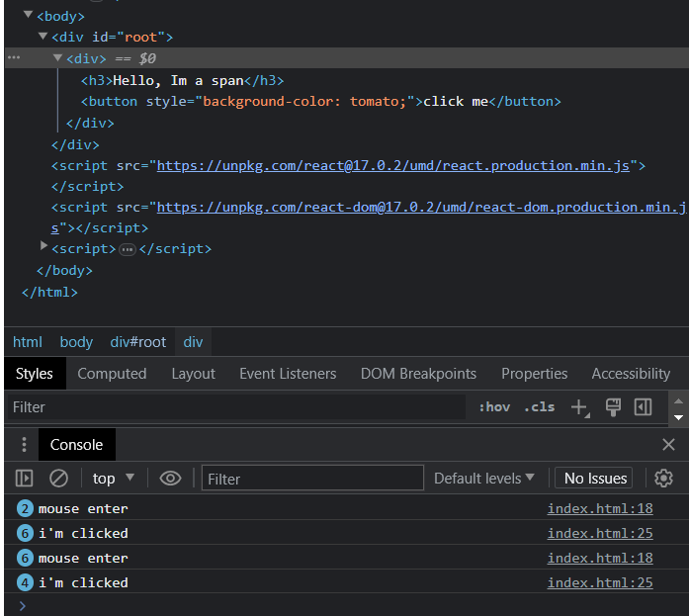689x616 pixels.
Task: Open index.html:18 link of second mouse enter
Action: [600, 558]
